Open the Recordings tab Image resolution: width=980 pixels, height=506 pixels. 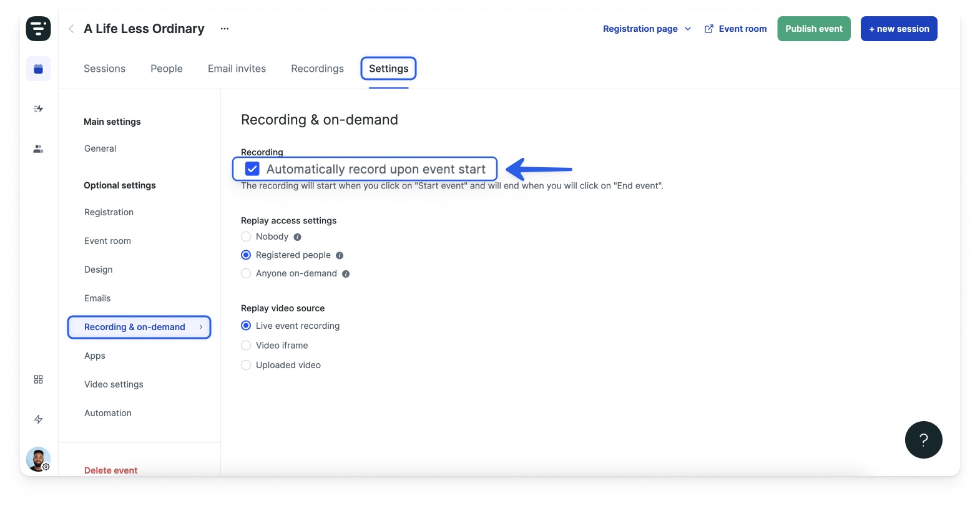pos(317,69)
